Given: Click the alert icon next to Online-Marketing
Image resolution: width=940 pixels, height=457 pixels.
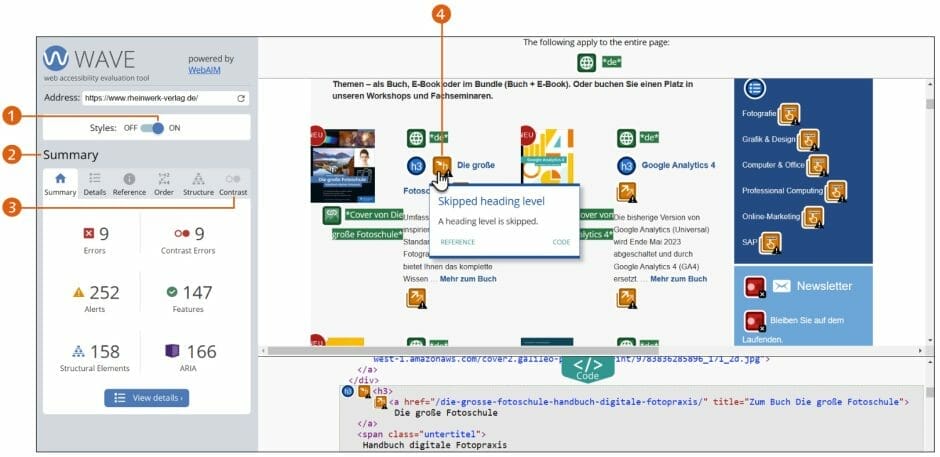Looking at the screenshot, I should pyautogui.click(x=813, y=217).
